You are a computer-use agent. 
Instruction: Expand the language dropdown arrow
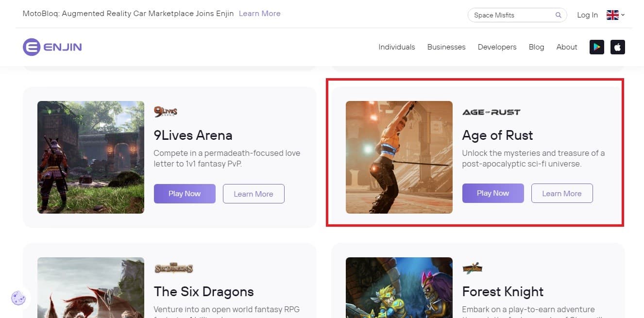pos(623,15)
